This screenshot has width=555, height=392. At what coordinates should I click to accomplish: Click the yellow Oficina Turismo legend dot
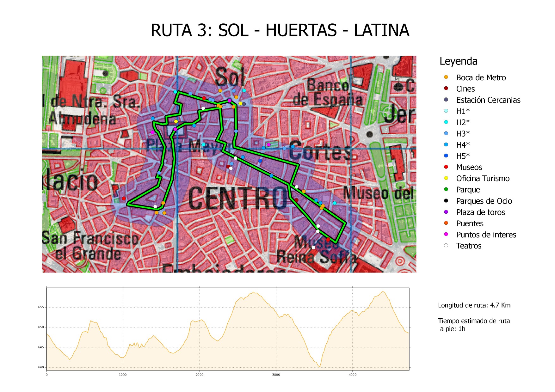point(446,178)
